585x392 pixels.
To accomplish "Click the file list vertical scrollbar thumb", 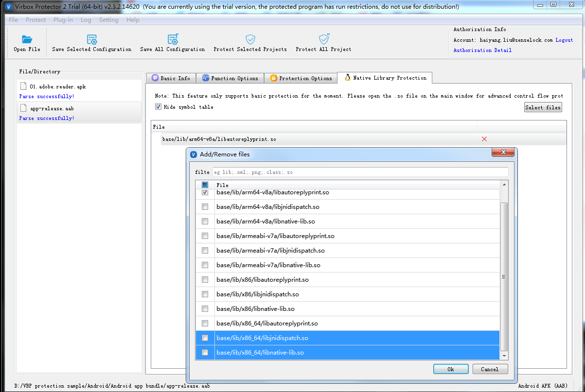I will [504, 276].
